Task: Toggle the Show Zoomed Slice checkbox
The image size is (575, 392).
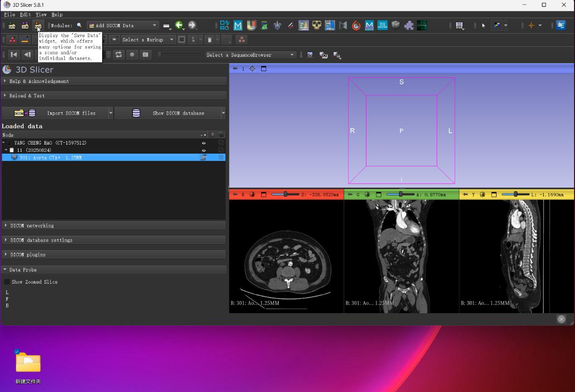Action: [7, 282]
